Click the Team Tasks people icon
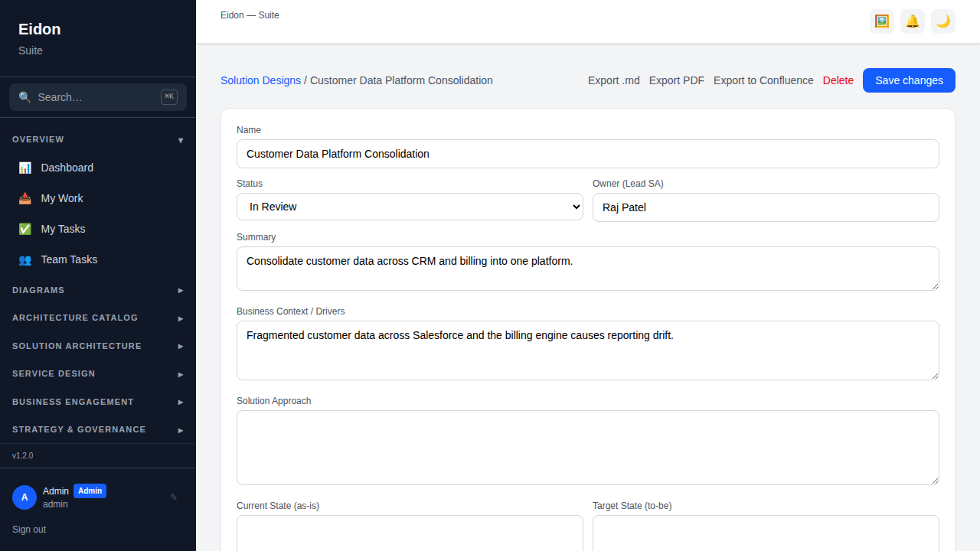 [25, 259]
